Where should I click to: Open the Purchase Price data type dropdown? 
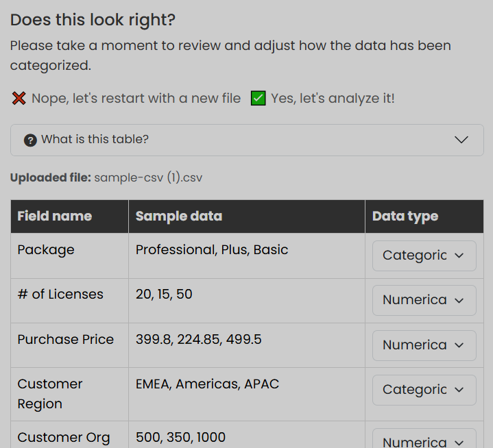pyautogui.click(x=424, y=345)
